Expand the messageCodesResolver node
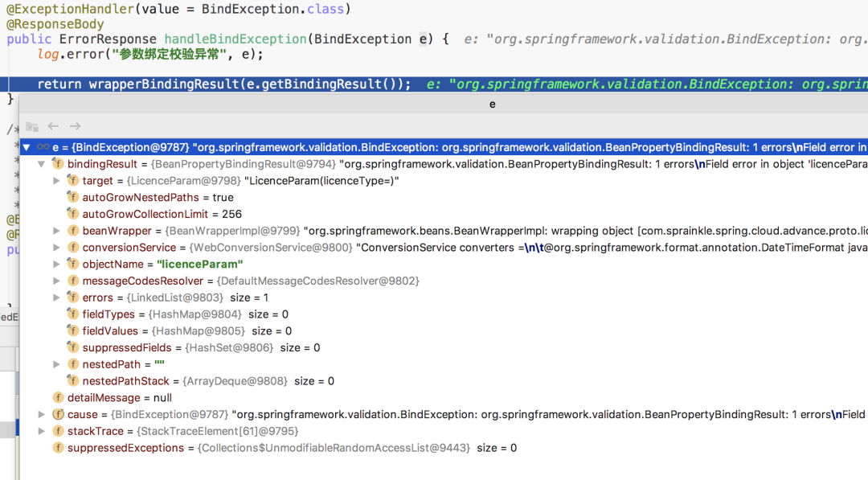 click(x=56, y=281)
